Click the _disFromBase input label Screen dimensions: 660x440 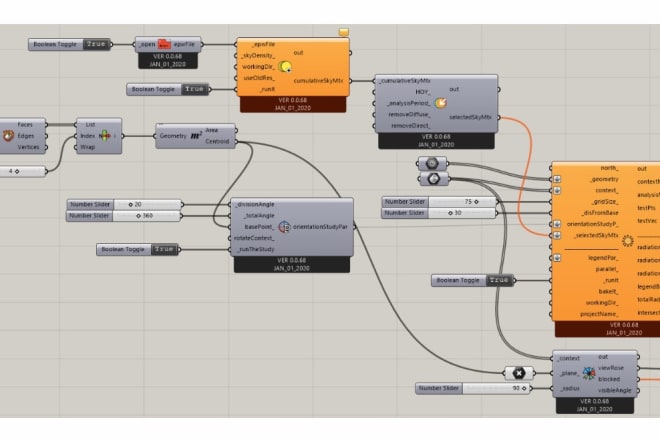[x=600, y=213]
